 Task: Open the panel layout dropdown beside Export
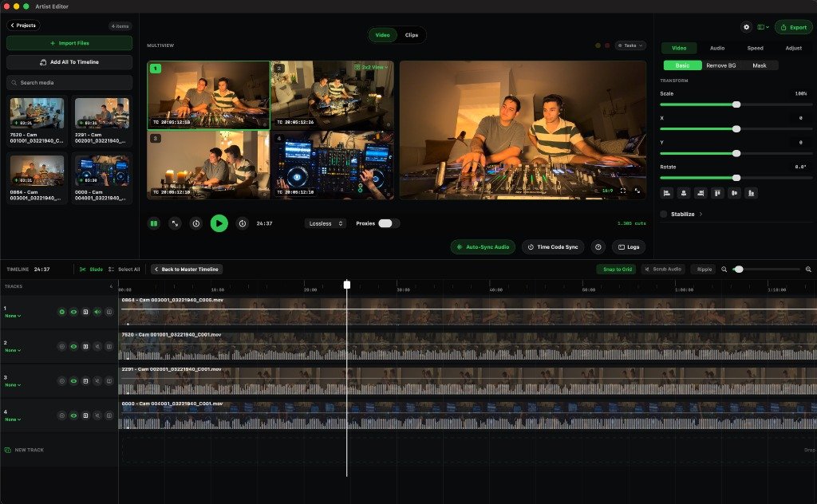click(x=763, y=27)
